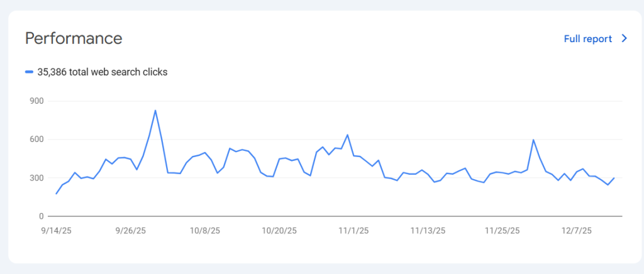
Task: Click the 11/13/25 date label
Action: (x=426, y=231)
